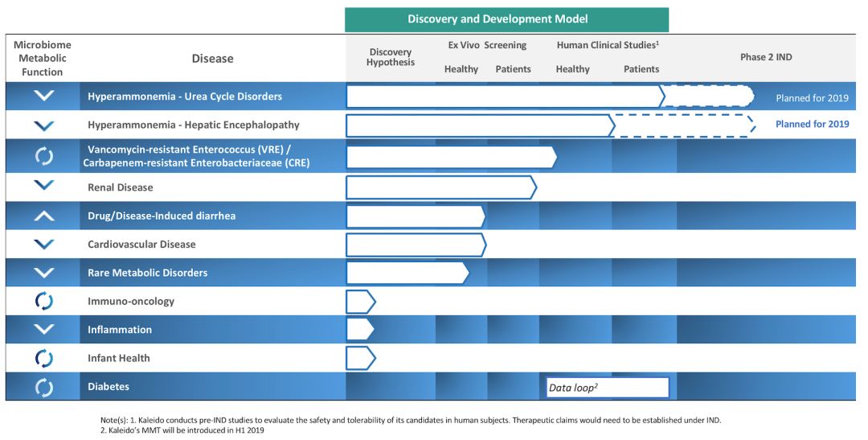
Task: Click the Drug/Disease-Induced diarrhea progress arrow
Action: (x=416, y=216)
